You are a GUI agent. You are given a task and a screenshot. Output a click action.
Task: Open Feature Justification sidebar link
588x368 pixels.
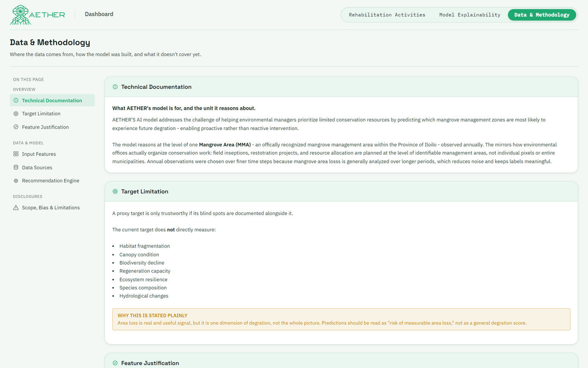pyautogui.click(x=52, y=127)
